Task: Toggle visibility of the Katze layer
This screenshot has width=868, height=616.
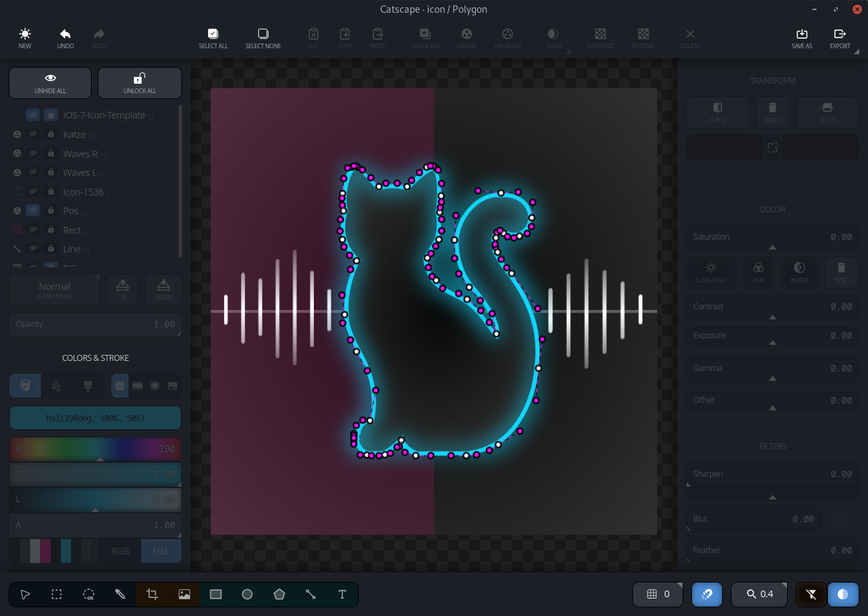Action: tap(33, 135)
